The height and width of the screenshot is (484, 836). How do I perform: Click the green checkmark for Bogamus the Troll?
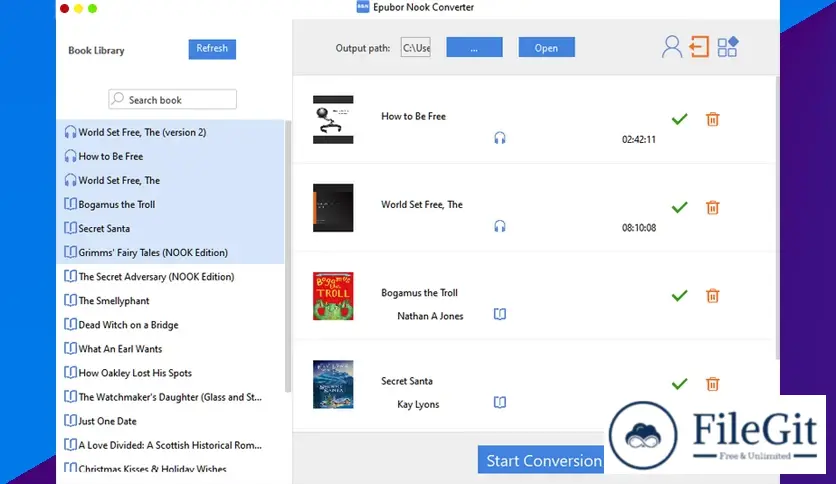pos(679,296)
